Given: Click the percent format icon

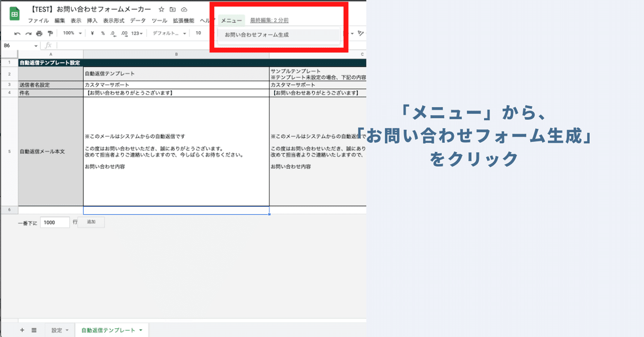Looking at the screenshot, I should (x=103, y=33).
